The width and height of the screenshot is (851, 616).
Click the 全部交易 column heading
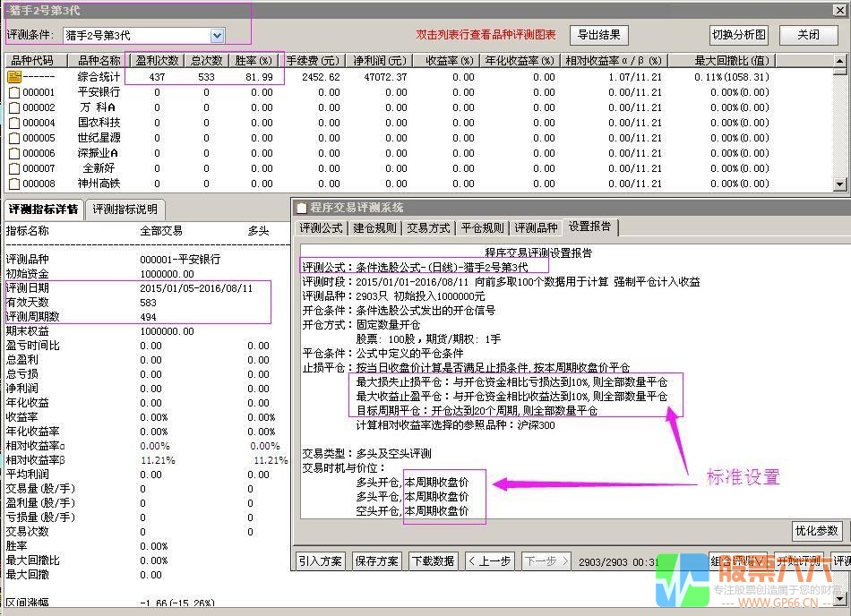coord(161,231)
